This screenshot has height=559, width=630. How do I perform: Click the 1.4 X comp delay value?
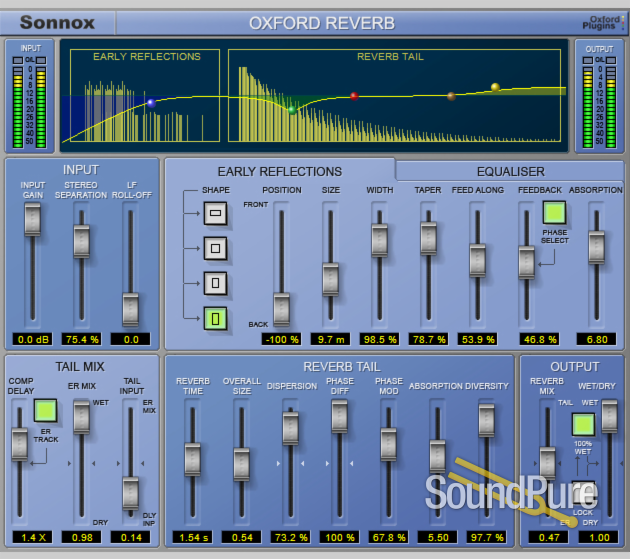click(33, 537)
